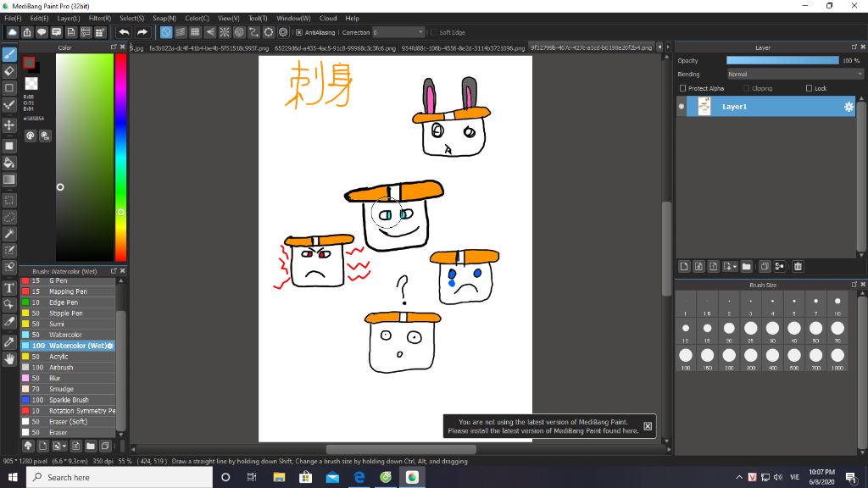Add a new raster layer in the Layer panel
This screenshot has height=488, width=868.
coord(684,267)
